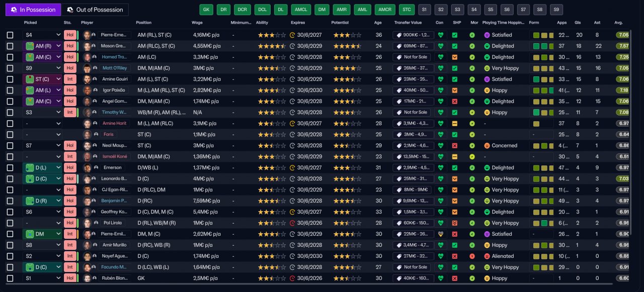Click Amine Gouiri's player portrait
Viewport: 644px width, 292px height.
pyautogui.click(x=87, y=79)
